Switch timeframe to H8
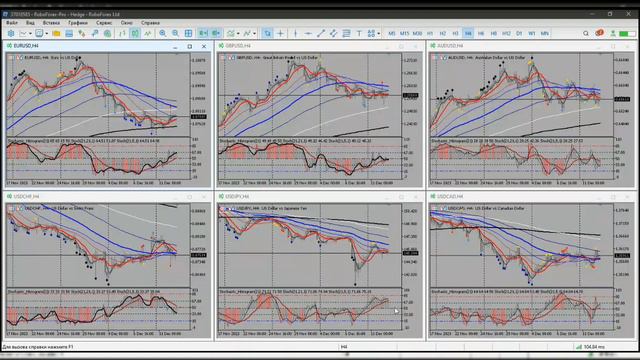 [x=493, y=33]
